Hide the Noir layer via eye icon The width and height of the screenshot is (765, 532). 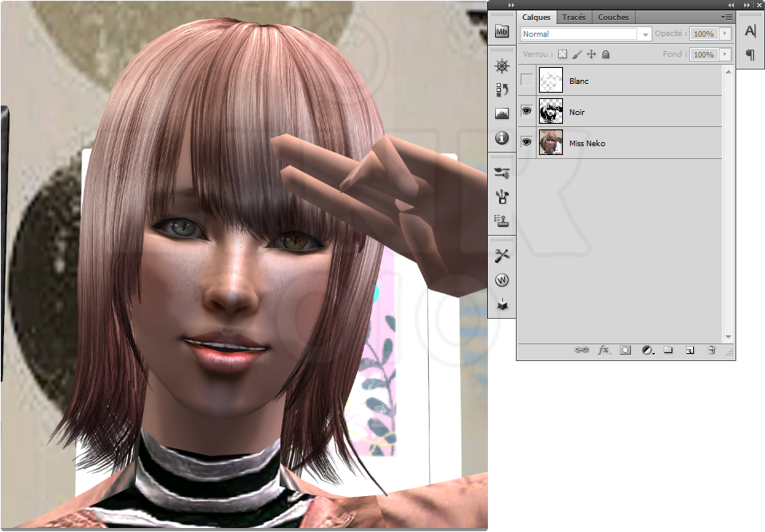526,112
